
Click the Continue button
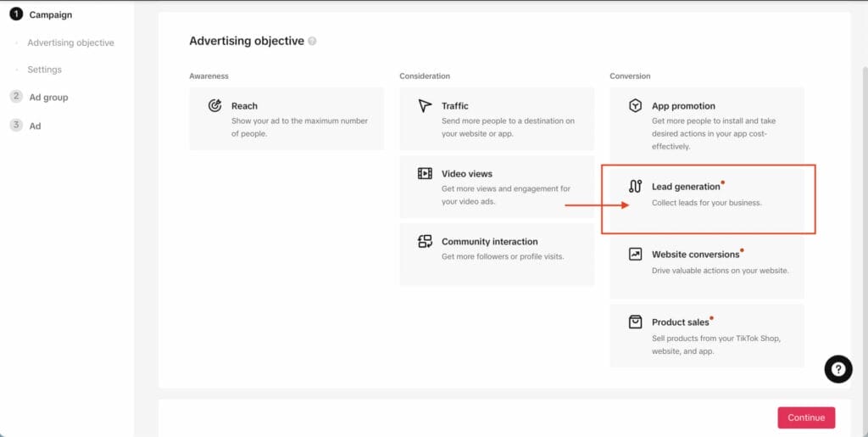tap(806, 417)
